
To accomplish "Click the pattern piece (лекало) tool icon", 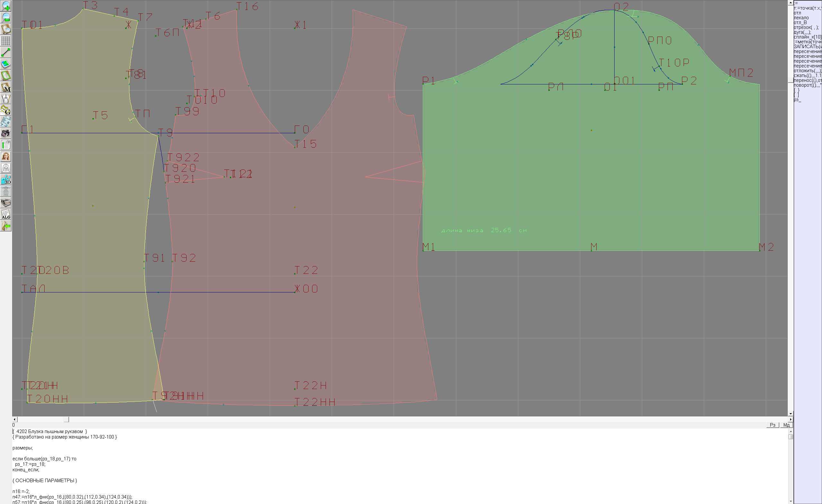I will [x=6, y=76].
